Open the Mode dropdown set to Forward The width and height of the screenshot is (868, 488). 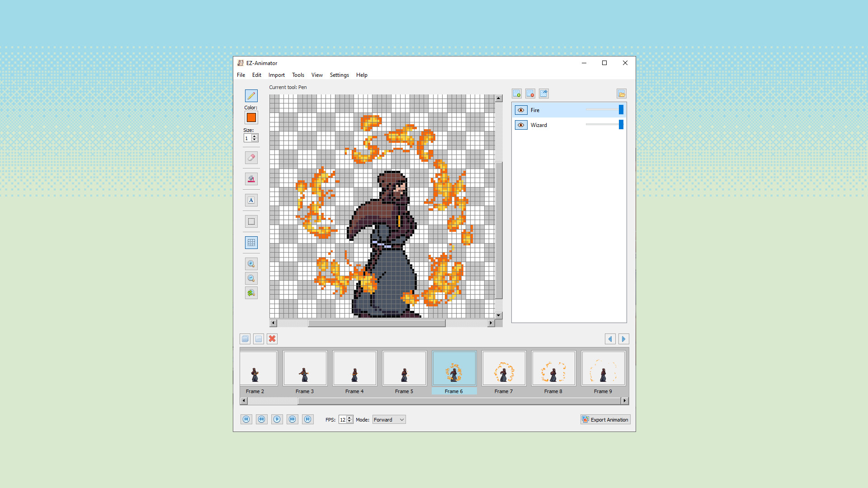389,420
